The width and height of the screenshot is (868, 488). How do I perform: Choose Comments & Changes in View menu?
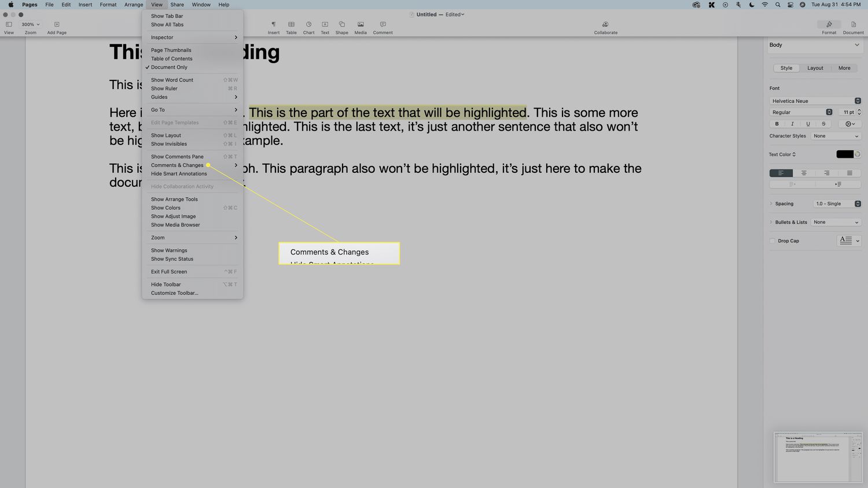point(177,165)
